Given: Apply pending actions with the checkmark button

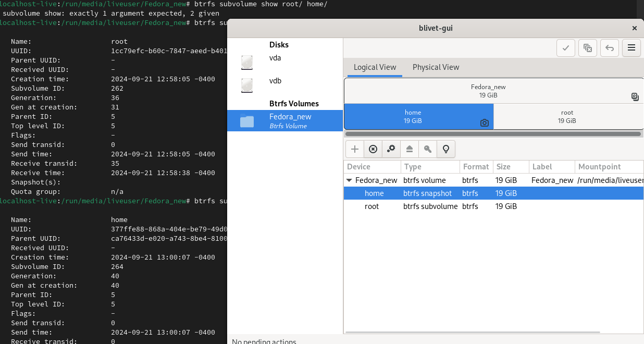Looking at the screenshot, I should pyautogui.click(x=566, y=48).
